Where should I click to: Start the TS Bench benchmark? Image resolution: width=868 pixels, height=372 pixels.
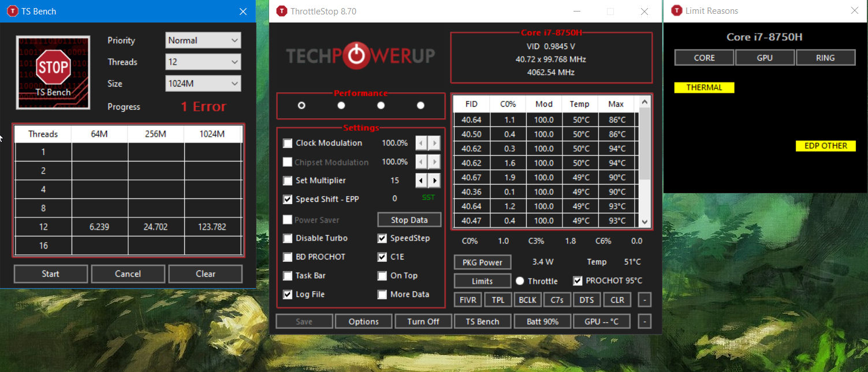(51, 274)
